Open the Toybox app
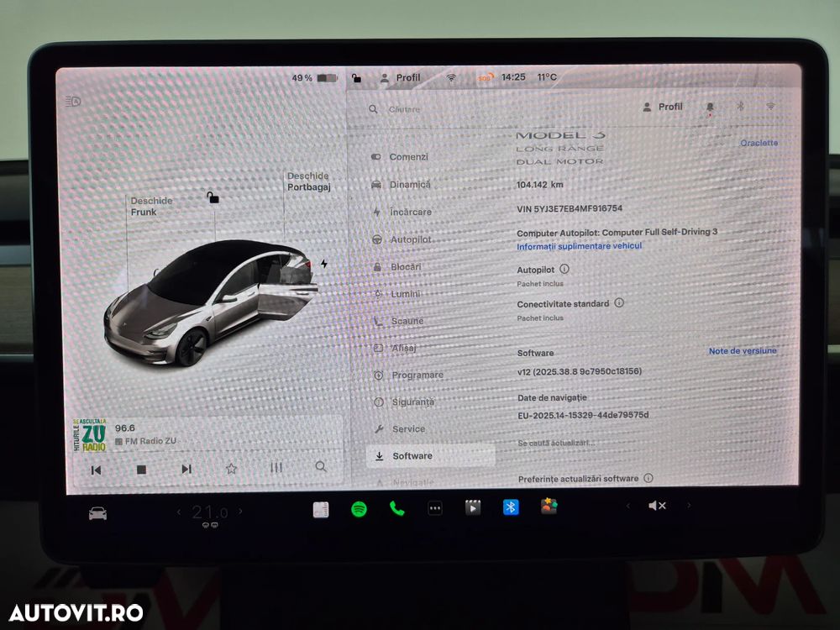The height and width of the screenshot is (630, 840). click(549, 506)
